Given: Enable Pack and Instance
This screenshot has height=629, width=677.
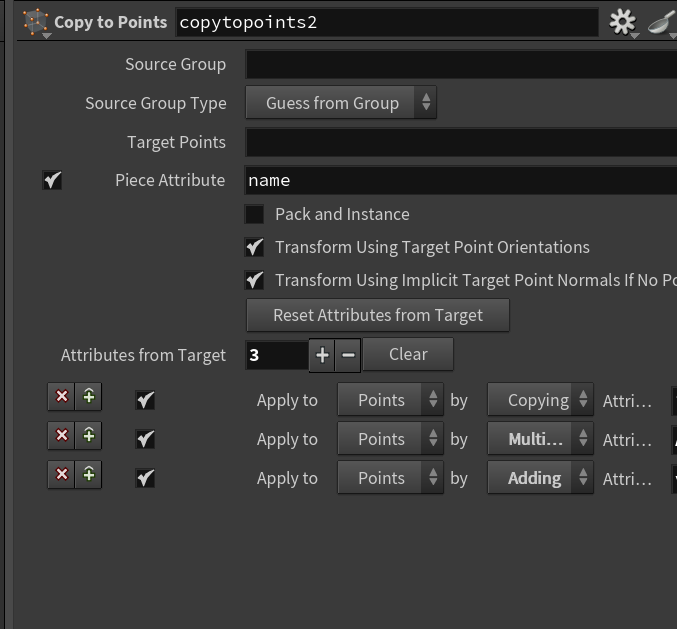Looking at the screenshot, I should coord(254,214).
